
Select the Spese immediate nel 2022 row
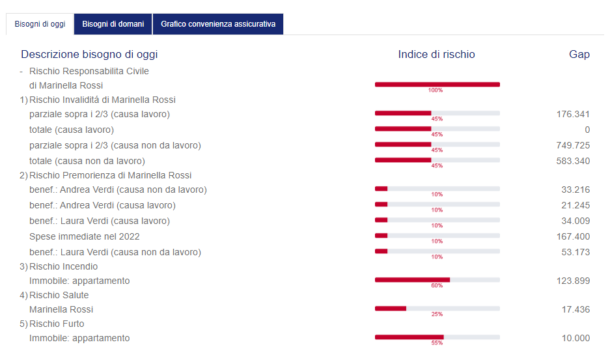pos(305,236)
